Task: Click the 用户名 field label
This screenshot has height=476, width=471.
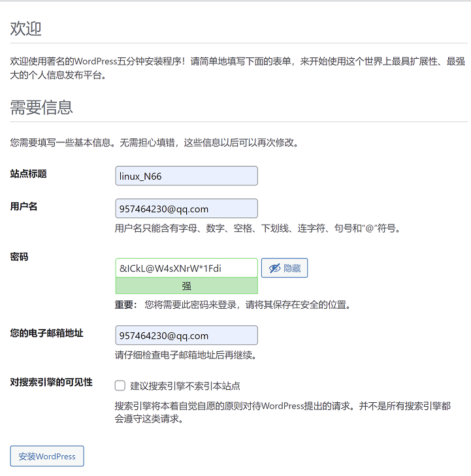Action: tap(24, 207)
